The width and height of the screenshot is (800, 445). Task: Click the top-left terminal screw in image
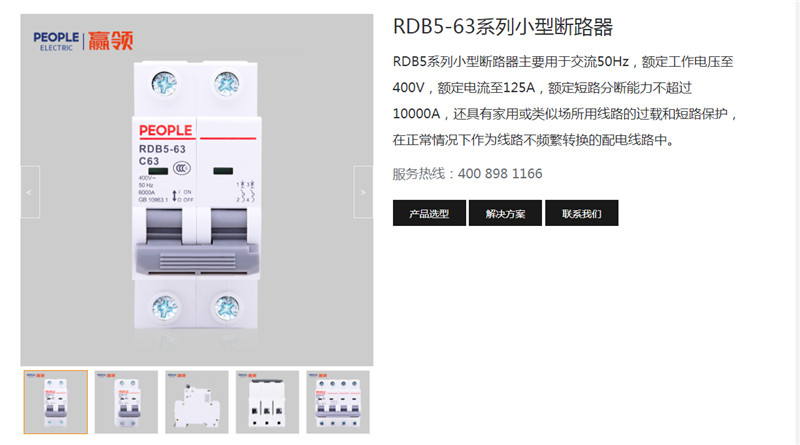[x=164, y=84]
